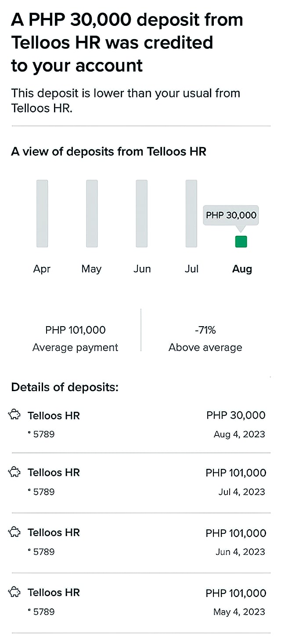The width and height of the screenshot is (281, 644).
Task: Click the Details of deposits heading
Action: point(65,387)
